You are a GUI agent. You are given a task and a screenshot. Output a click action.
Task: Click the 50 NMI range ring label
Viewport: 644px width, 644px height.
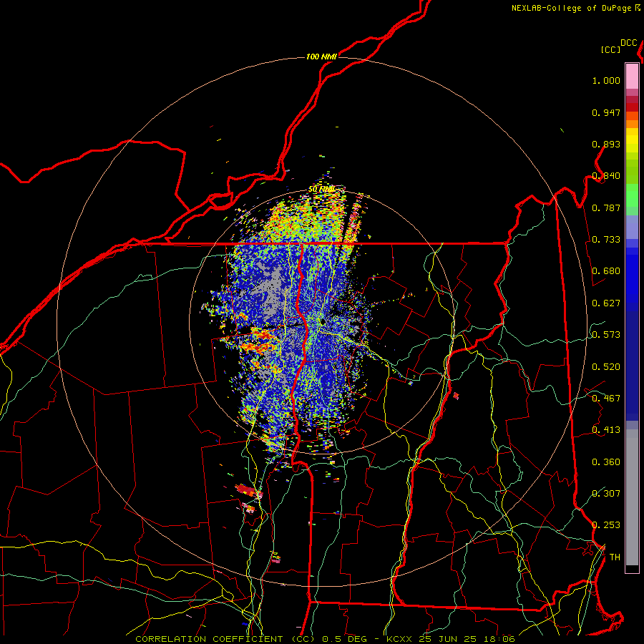pyautogui.click(x=321, y=190)
